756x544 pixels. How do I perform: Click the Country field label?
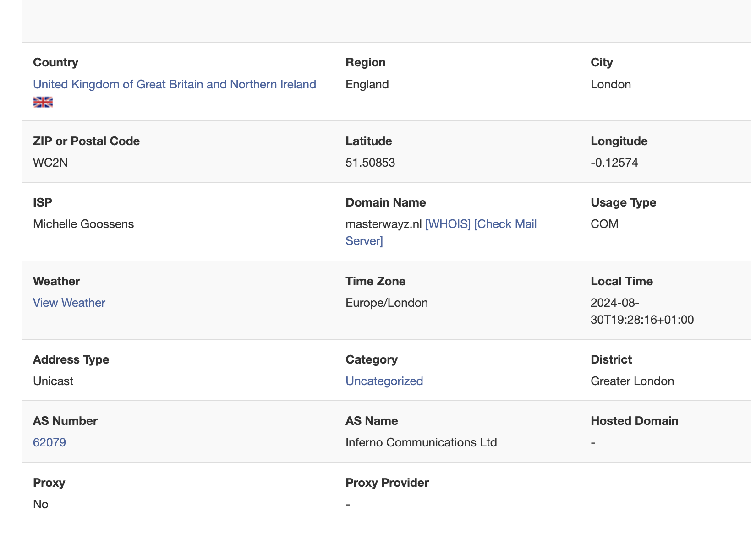[55, 62]
